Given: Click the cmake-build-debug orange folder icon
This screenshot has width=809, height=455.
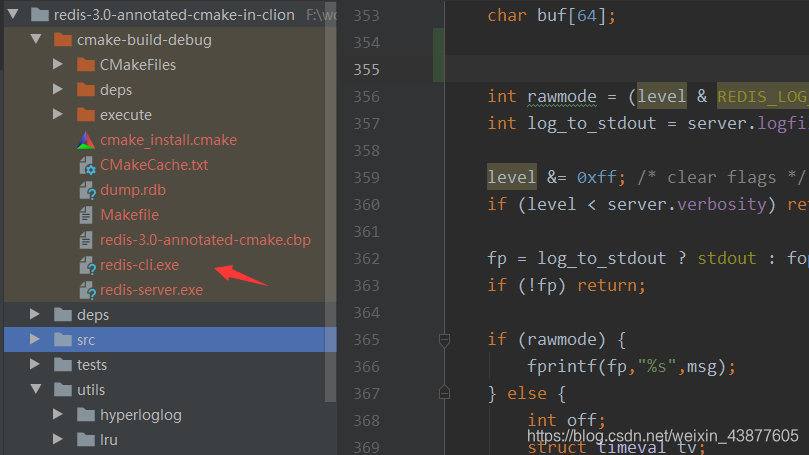Looking at the screenshot, I should point(63,39).
